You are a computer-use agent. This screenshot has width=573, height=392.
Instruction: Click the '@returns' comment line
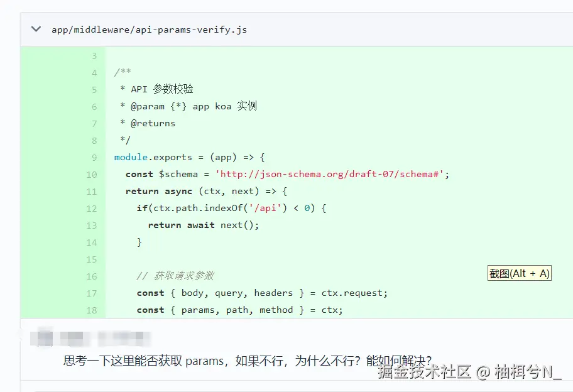pos(148,124)
